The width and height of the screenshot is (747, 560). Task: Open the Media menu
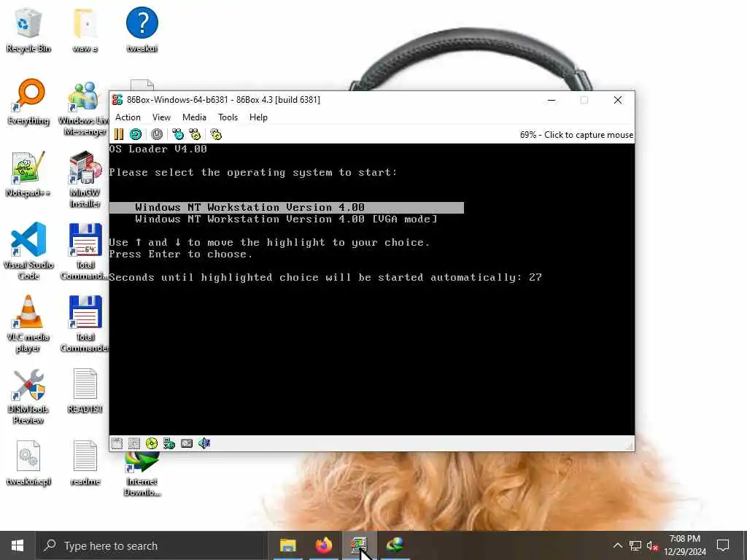[x=194, y=117]
